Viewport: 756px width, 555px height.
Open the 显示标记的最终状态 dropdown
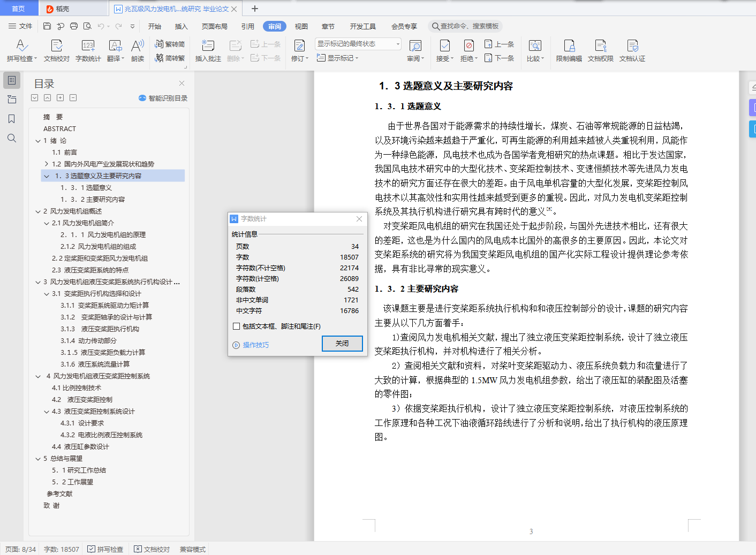(358, 44)
